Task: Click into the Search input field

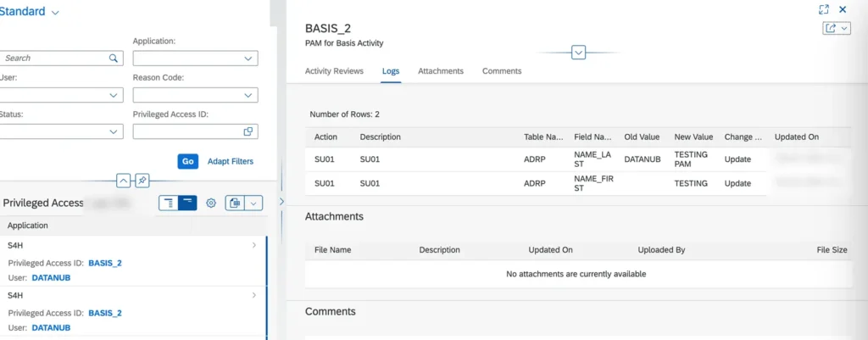Action: coord(51,59)
